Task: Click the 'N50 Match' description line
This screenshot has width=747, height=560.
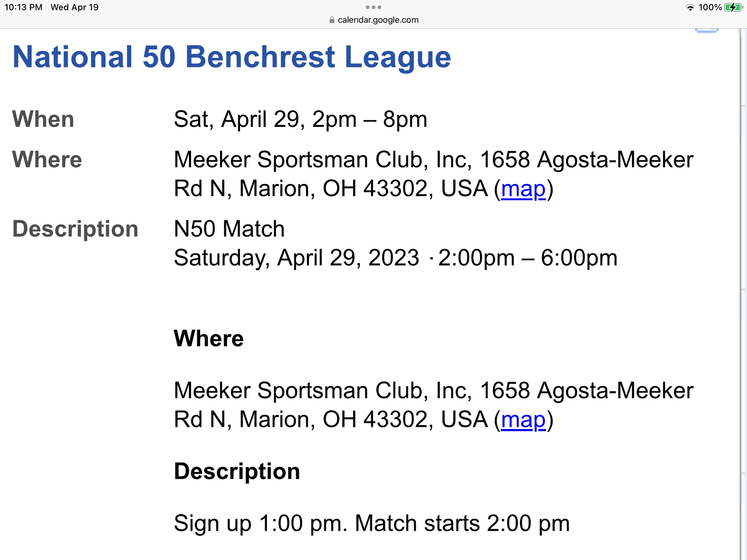Action: 229,229
